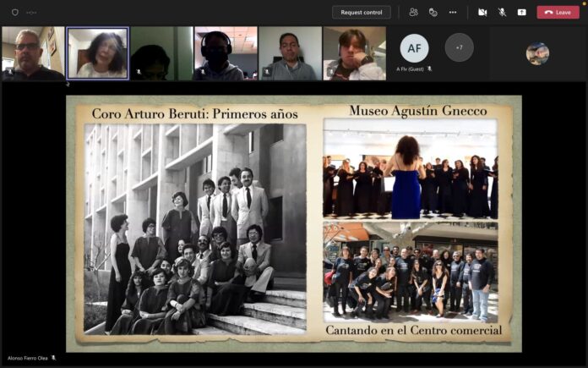Leave the meeting

pyautogui.click(x=558, y=12)
